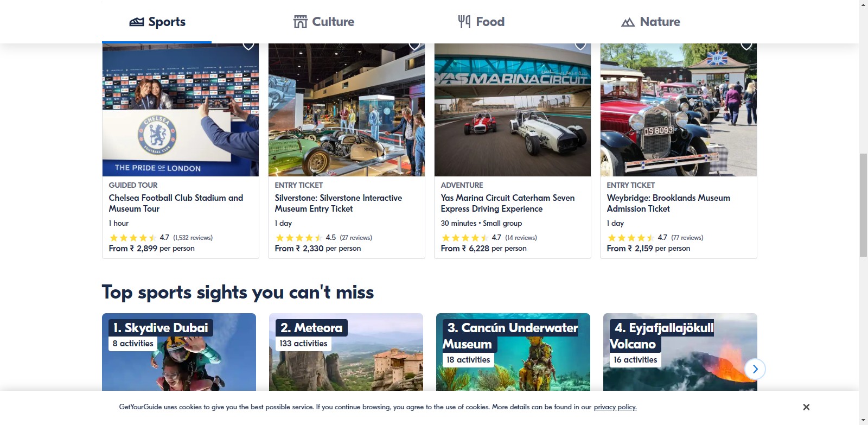
Task: Toggle wishlist heart on Chelsea tour card
Action: point(248,46)
